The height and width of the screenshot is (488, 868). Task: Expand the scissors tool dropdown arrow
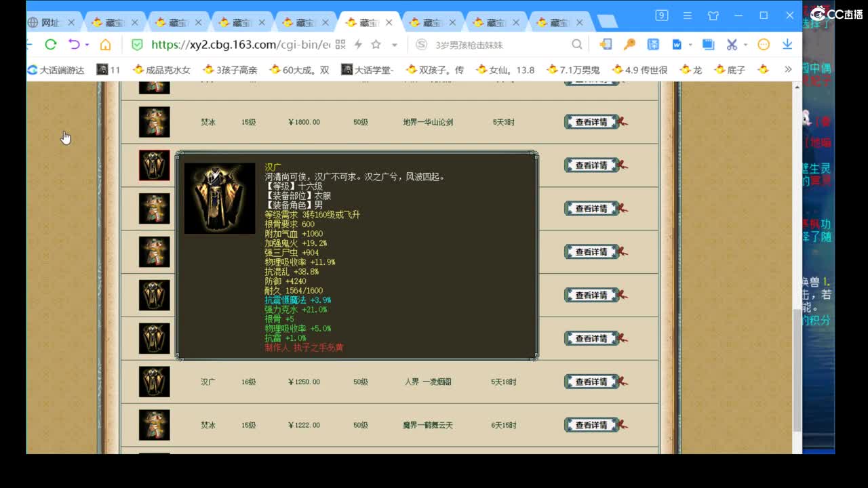pos(745,45)
